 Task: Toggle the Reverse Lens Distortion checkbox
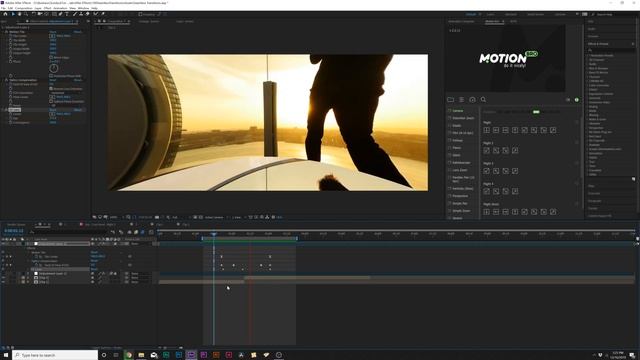pos(51,88)
